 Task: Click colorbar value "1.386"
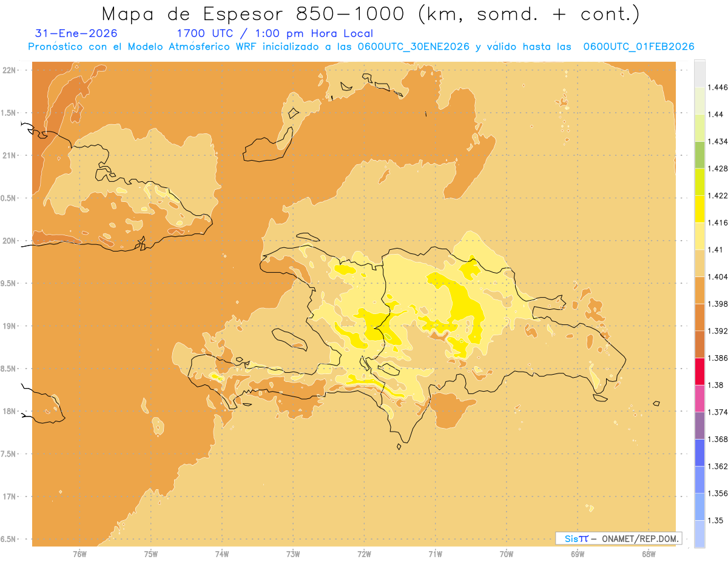[719, 358]
